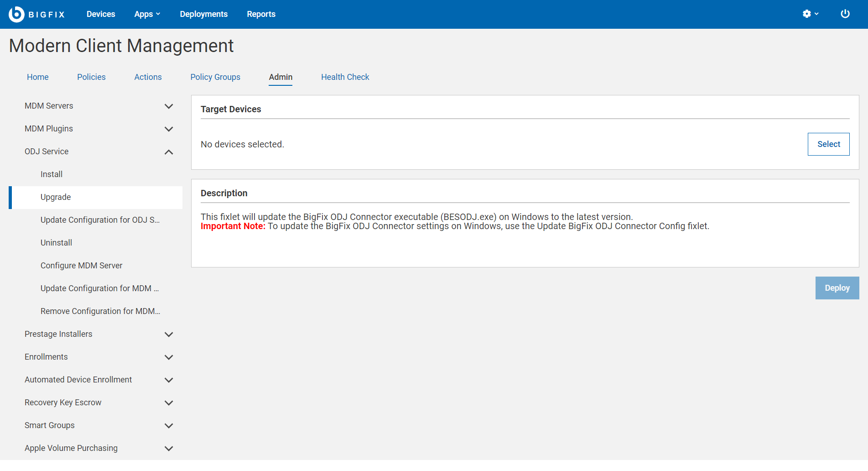Open the settings gear menu
868x471 pixels.
click(x=810, y=14)
